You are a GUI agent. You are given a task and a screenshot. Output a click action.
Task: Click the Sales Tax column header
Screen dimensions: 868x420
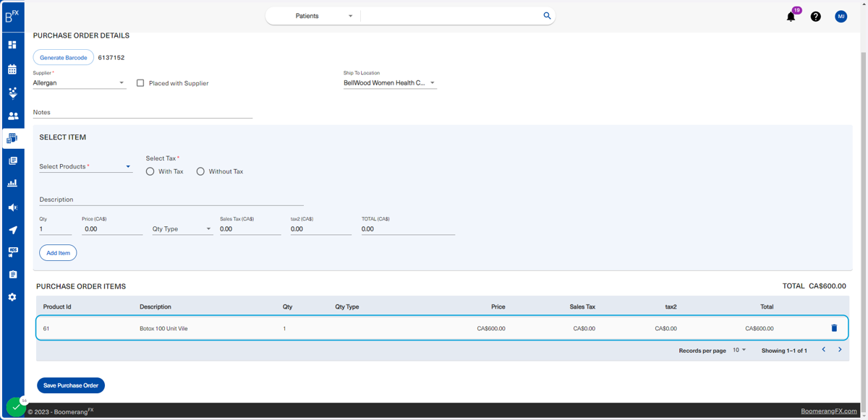tap(582, 307)
